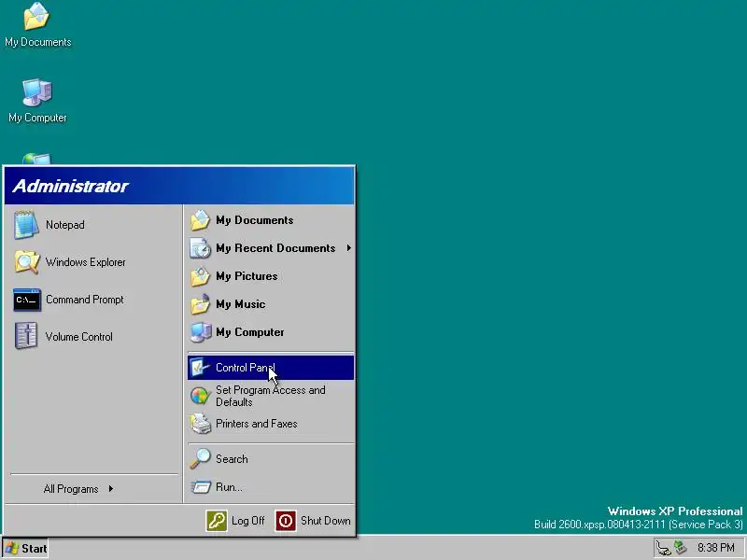
Task: Click the My Computer desktop icon label
Action: coord(37,118)
